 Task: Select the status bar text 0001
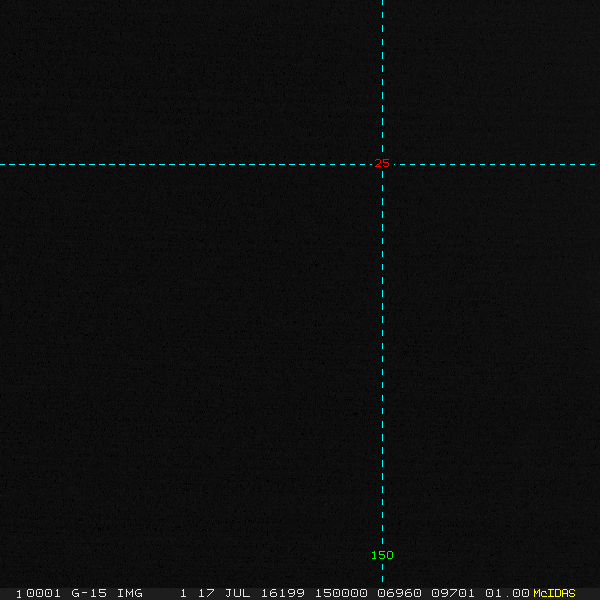[43, 593]
